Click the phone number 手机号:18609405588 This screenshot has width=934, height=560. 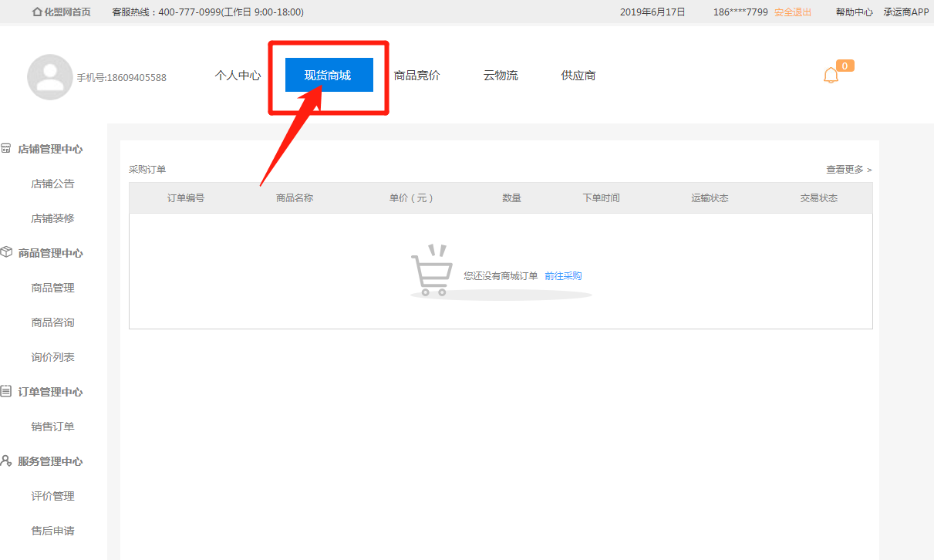121,78
